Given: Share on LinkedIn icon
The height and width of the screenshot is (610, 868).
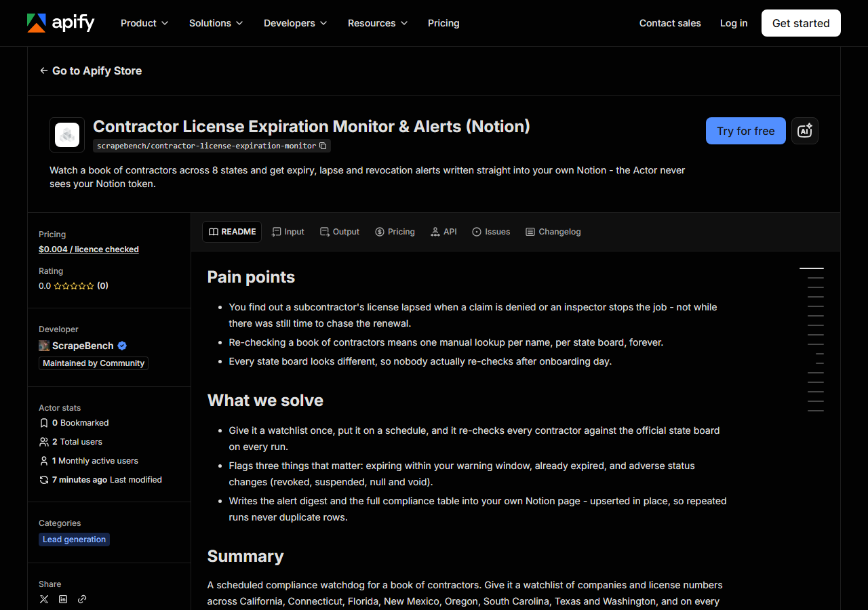Looking at the screenshot, I should (x=63, y=599).
